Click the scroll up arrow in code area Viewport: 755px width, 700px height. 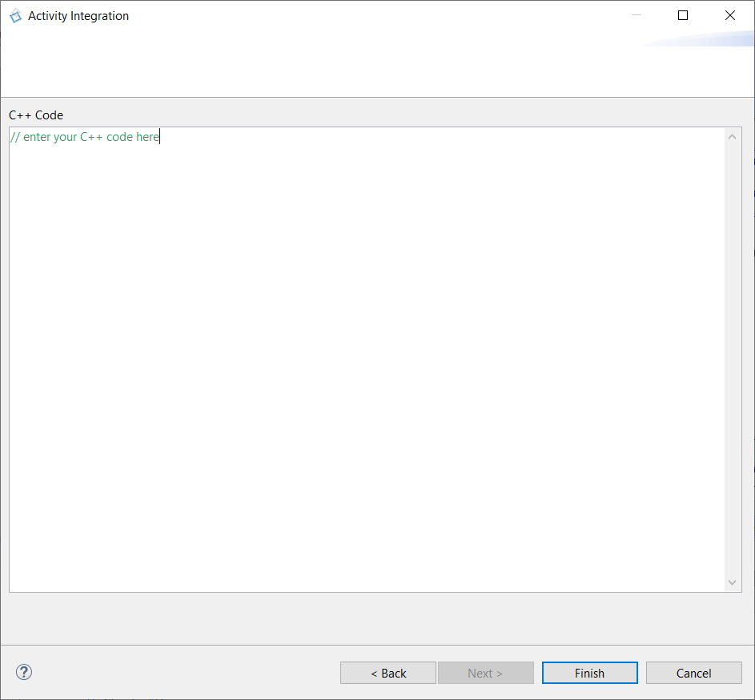point(732,137)
